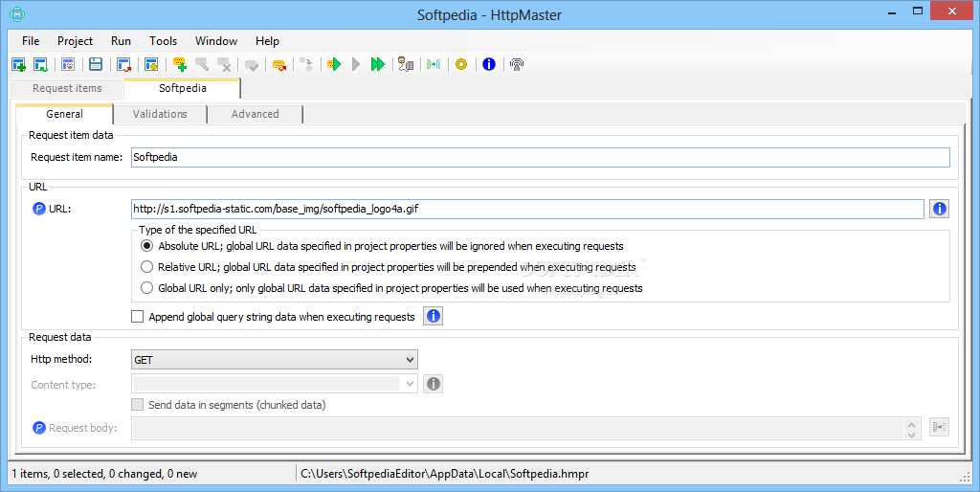Click the blue info icon in the toolbar
The image size is (980, 492).
click(489, 64)
